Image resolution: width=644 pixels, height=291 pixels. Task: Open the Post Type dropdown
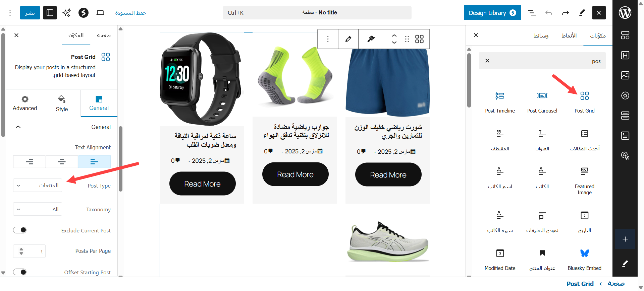coord(38,185)
